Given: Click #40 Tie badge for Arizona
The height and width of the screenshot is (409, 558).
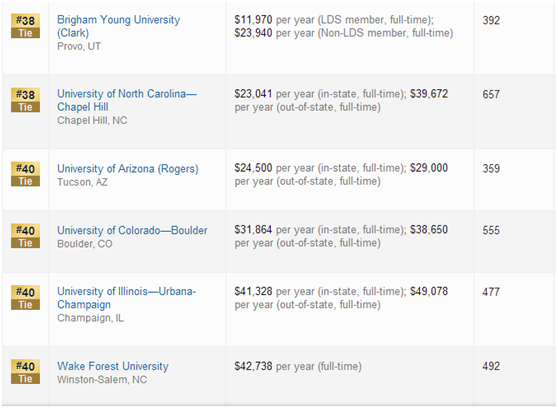Looking at the screenshot, I should click(25, 174).
